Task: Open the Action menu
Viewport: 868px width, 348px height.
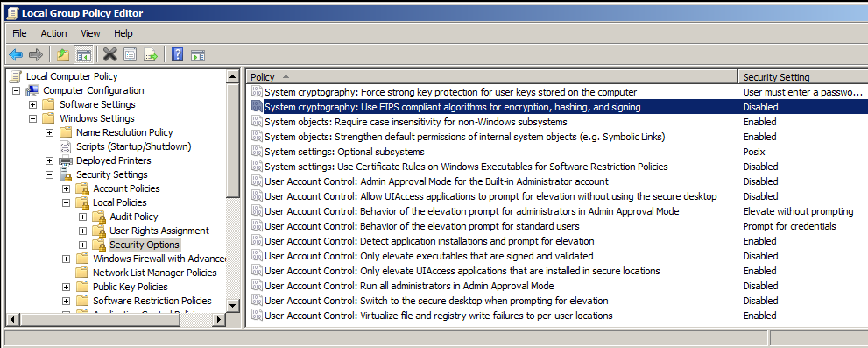Action: click(x=53, y=33)
